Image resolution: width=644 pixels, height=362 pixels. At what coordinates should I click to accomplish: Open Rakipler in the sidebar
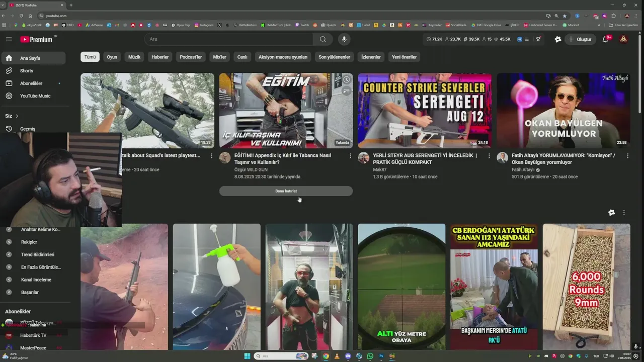click(33, 242)
